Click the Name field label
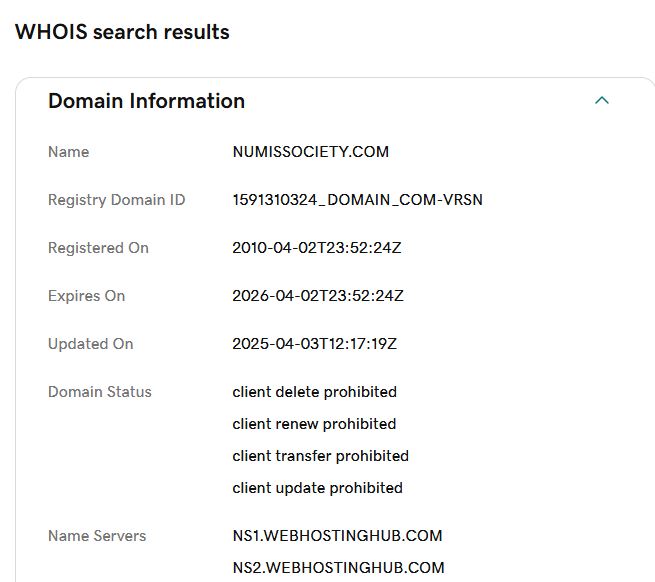The image size is (655, 582). click(x=68, y=152)
